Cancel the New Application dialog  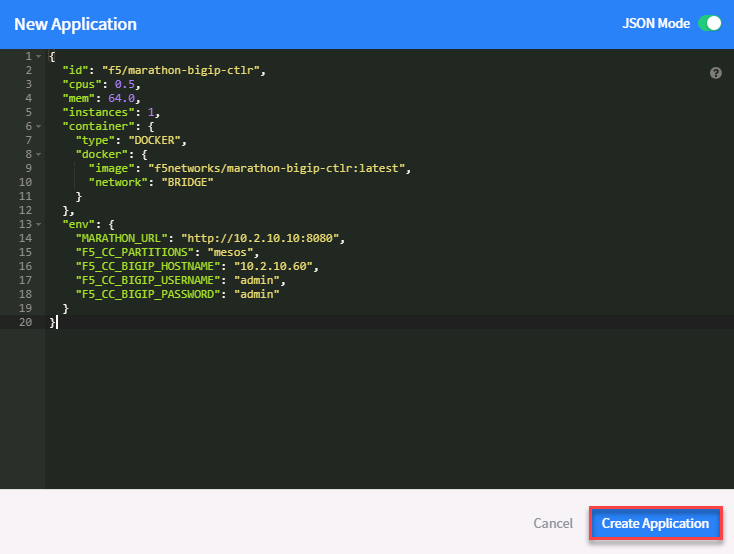pyautogui.click(x=553, y=523)
